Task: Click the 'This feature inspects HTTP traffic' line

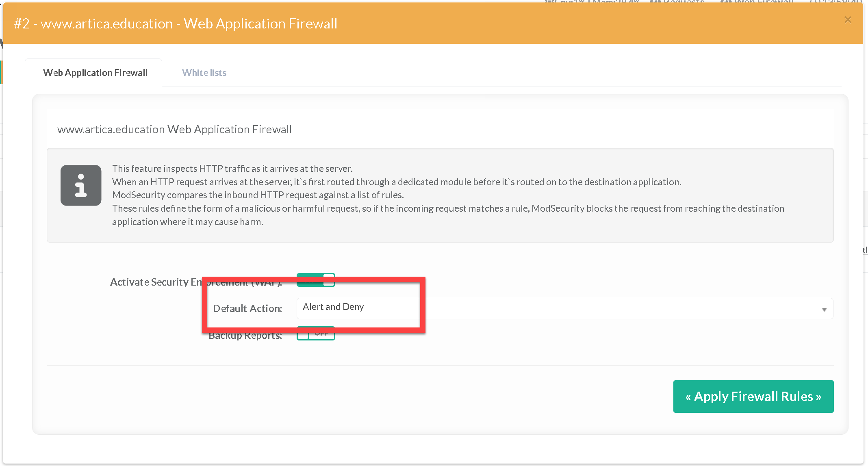Action: (232, 169)
